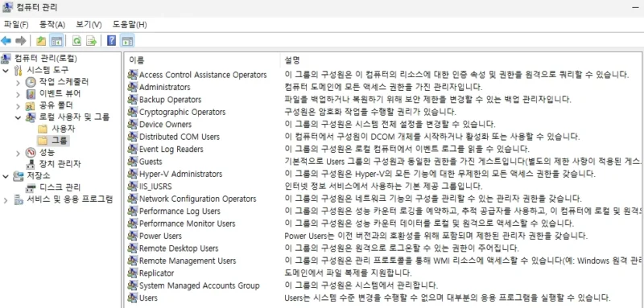The width and height of the screenshot is (644, 308).
Task: Click the 성능 icon in tree
Action: (31, 153)
